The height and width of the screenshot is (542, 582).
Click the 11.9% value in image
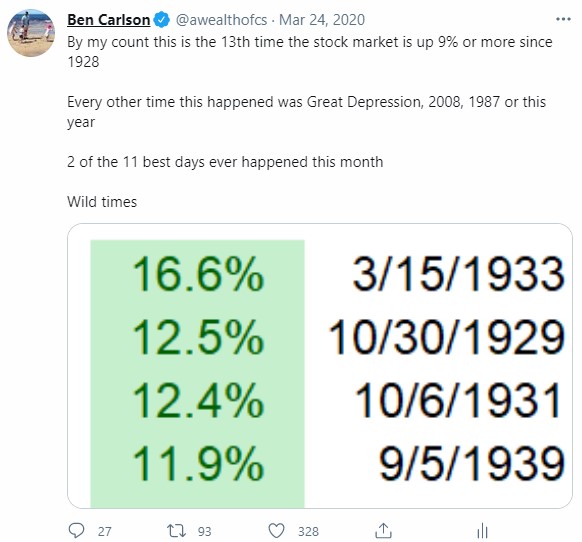198,464
